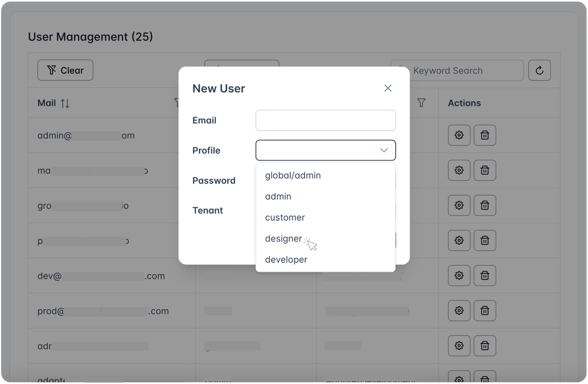Click the trash icon in the prod@ row
The height and width of the screenshot is (384, 588).
(485, 310)
